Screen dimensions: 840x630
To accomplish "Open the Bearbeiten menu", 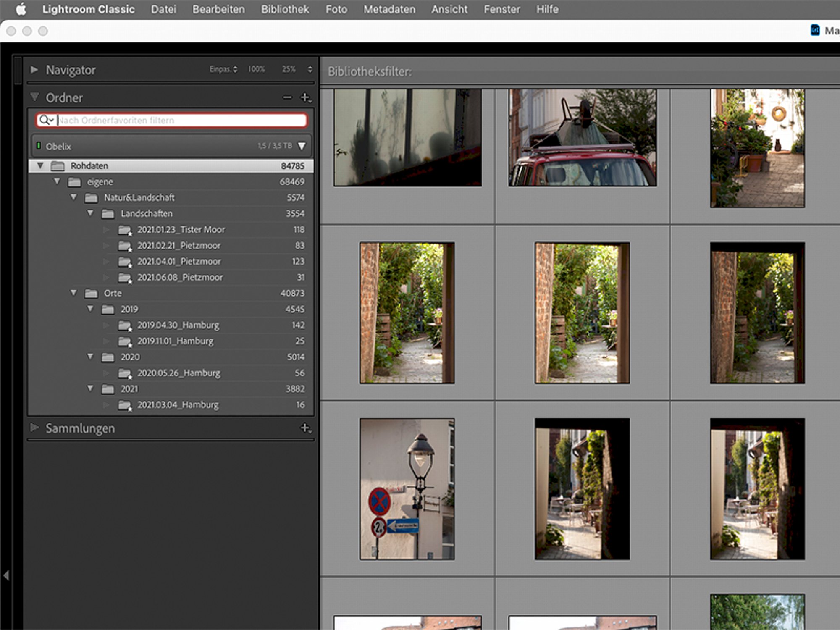I will point(218,9).
